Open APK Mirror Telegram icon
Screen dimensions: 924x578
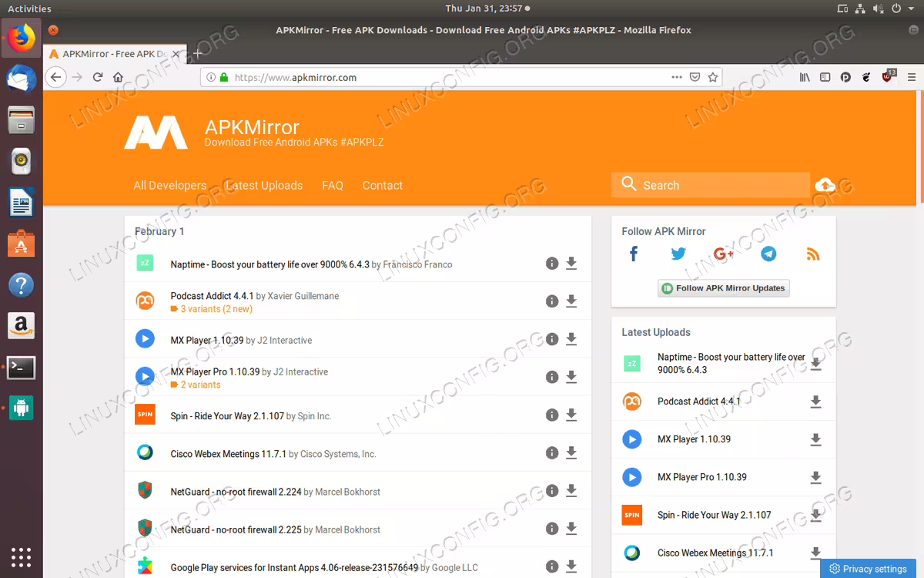(768, 254)
